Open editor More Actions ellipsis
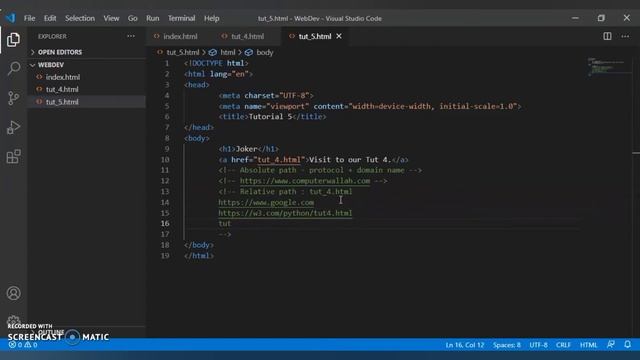The height and width of the screenshot is (360, 640). point(625,36)
